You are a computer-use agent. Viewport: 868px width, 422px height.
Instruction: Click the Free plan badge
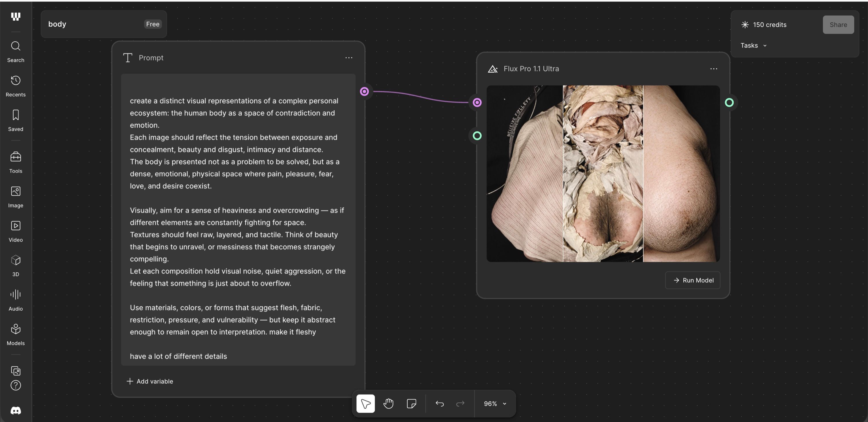153,24
